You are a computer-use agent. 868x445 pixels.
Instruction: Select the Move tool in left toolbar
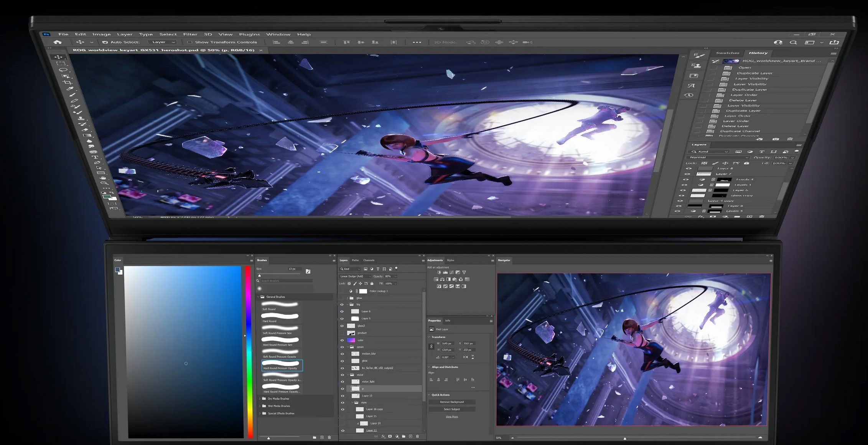58,57
